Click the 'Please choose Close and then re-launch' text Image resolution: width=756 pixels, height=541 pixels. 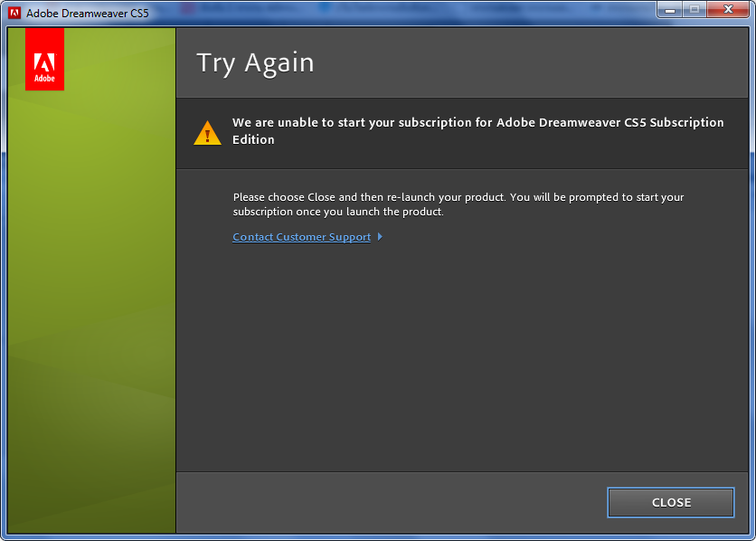(458, 204)
